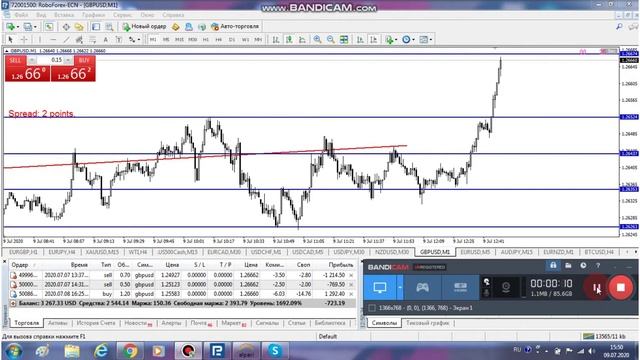Image resolution: width=640 pixels, height=360 pixels.
Task: Open the Alerts (Алерты) terminal tab
Action: pos(171,323)
